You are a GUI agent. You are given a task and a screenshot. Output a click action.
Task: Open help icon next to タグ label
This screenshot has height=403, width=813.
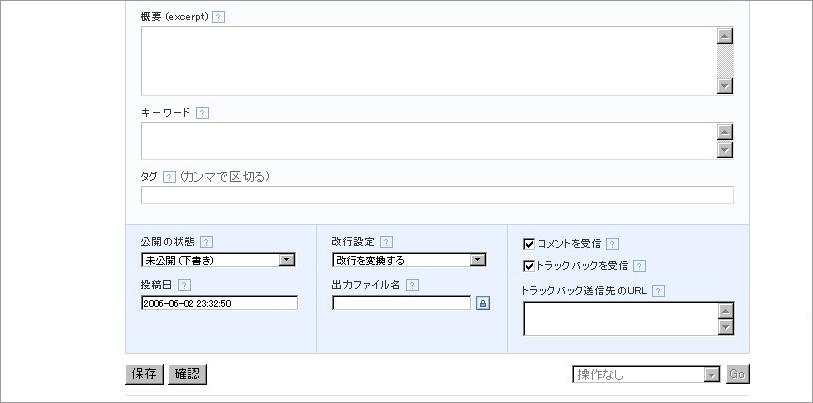click(x=170, y=177)
